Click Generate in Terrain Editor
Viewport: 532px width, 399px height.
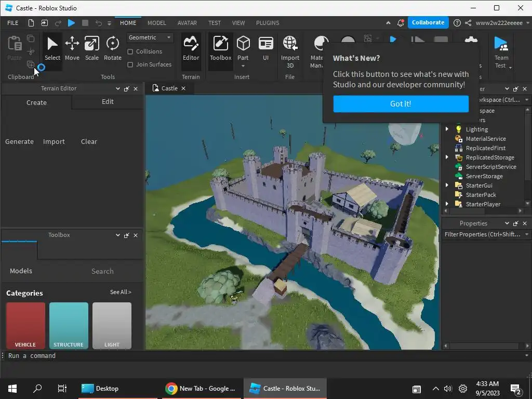click(19, 141)
